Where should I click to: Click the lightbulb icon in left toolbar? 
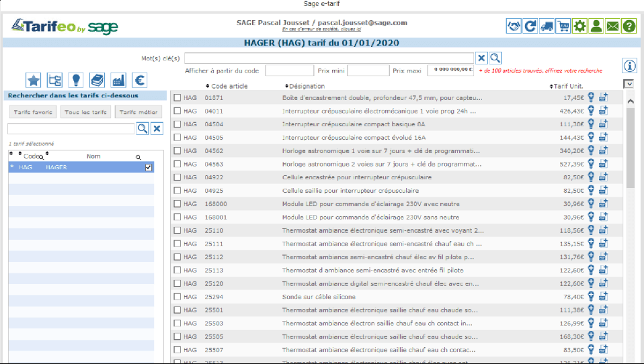tap(76, 81)
